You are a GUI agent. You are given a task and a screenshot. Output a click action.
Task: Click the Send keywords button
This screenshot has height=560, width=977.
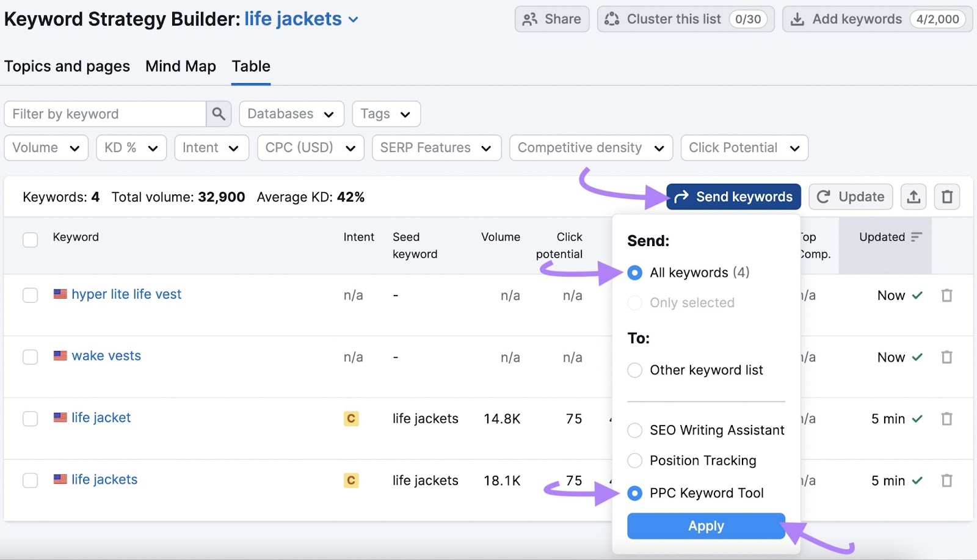pyautogui.click(x=733, y=197)
